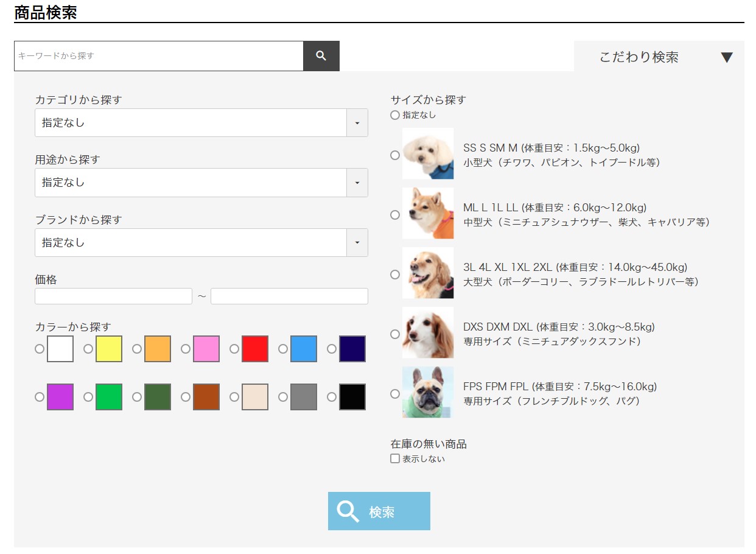Image resolution: width=756 pixels, height=554 pixels.
Task: Click the French bulldog thumbnail image
Action: [428, 392]
